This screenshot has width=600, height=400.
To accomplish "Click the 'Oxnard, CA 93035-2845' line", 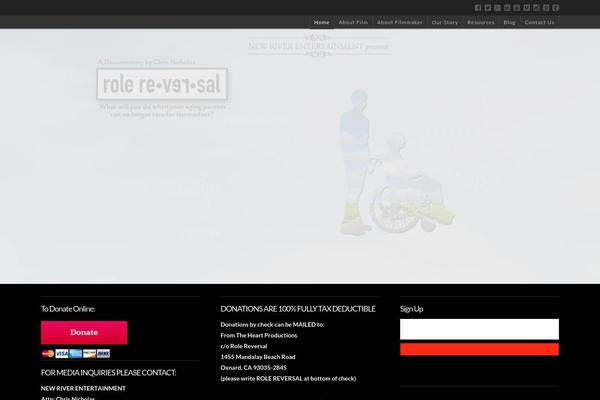I will (254, 367).
